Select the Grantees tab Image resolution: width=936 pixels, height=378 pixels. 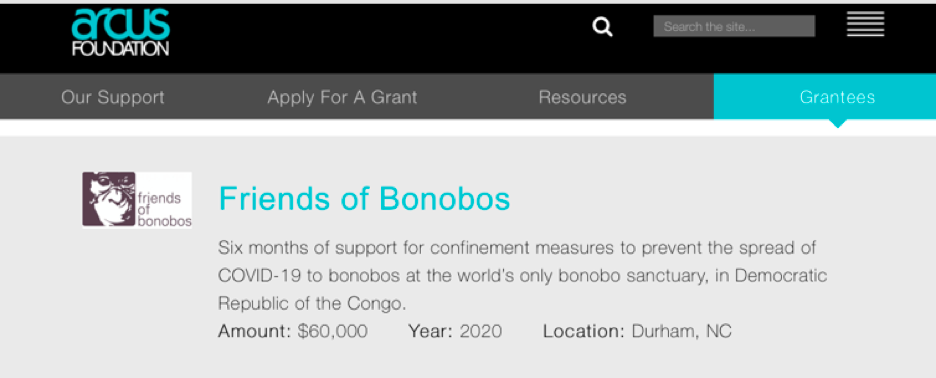click(825, 97)
